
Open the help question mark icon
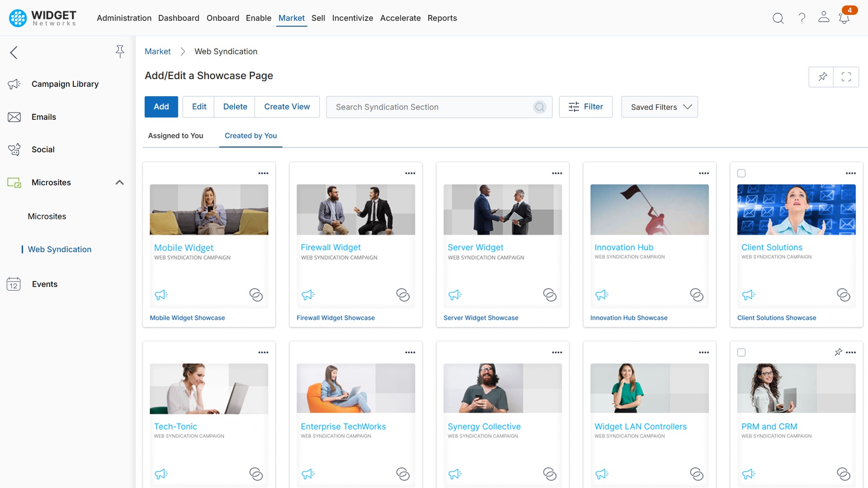tap(802, 19)
